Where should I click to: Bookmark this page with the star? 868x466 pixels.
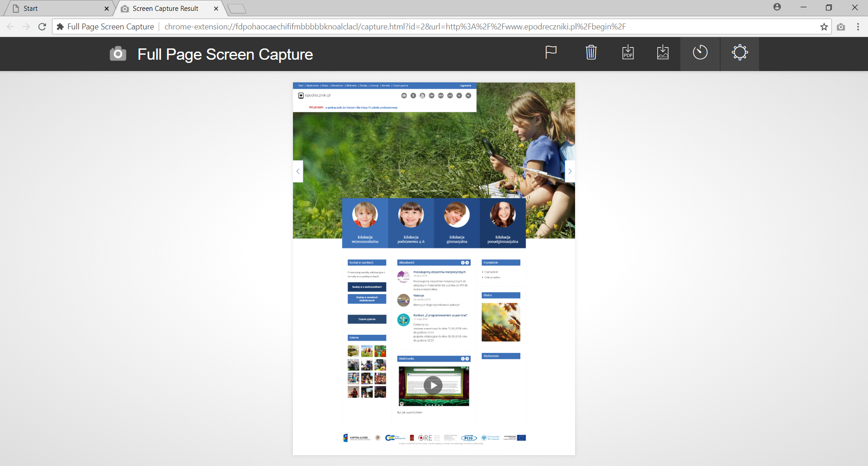coord(824,27)
